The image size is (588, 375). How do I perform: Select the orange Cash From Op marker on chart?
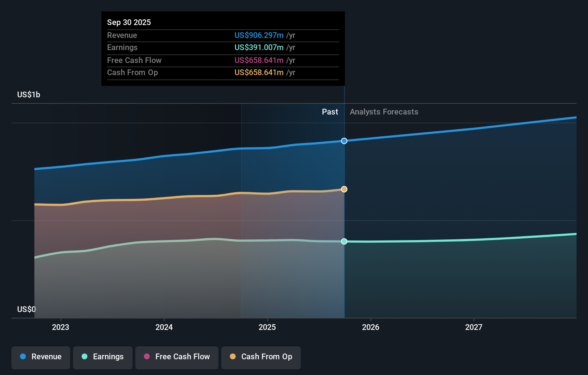coord(344,189)
